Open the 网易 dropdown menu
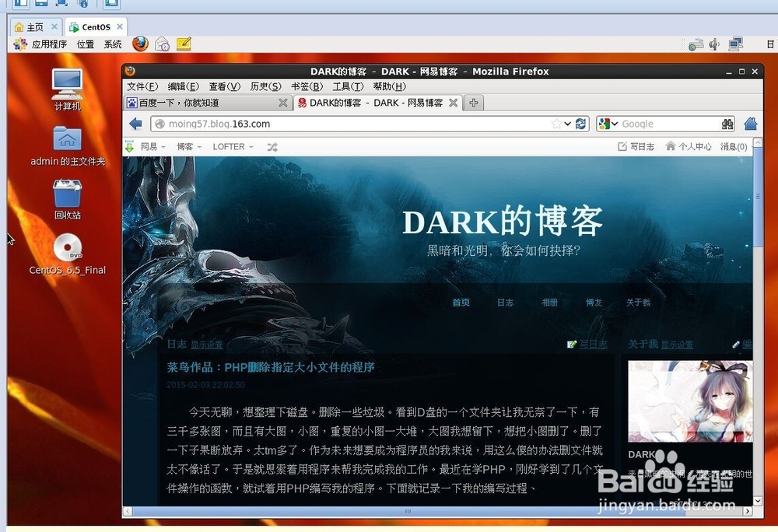 [148, 146]
